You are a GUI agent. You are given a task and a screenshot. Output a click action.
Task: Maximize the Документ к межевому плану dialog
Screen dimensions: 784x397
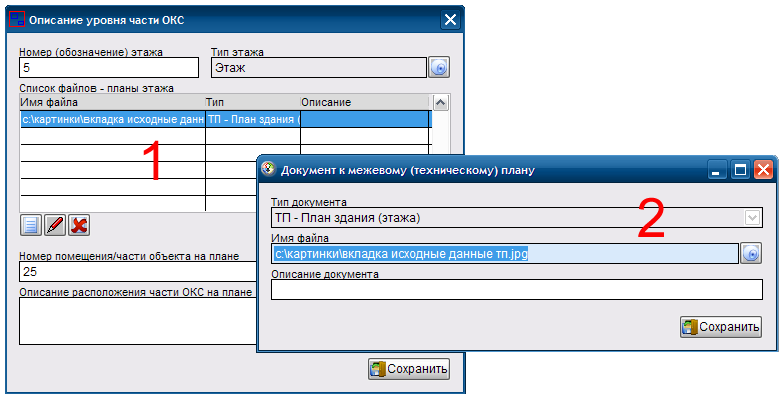pos(740,170)
